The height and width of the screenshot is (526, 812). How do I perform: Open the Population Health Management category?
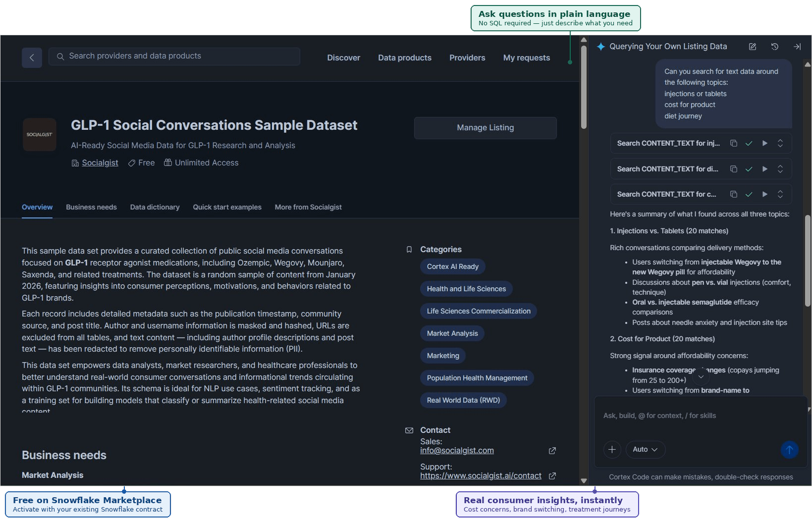(477, 378)
